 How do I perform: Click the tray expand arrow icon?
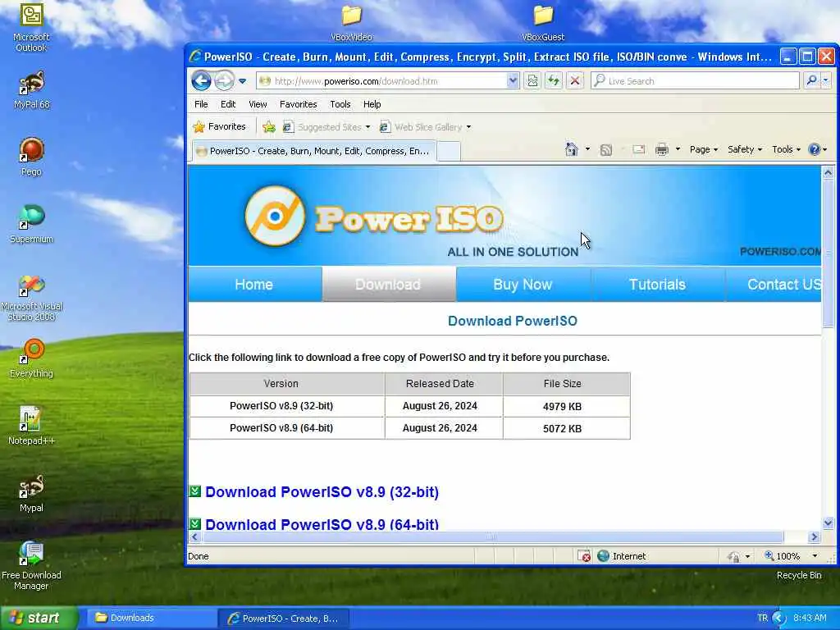coord(779,619)
